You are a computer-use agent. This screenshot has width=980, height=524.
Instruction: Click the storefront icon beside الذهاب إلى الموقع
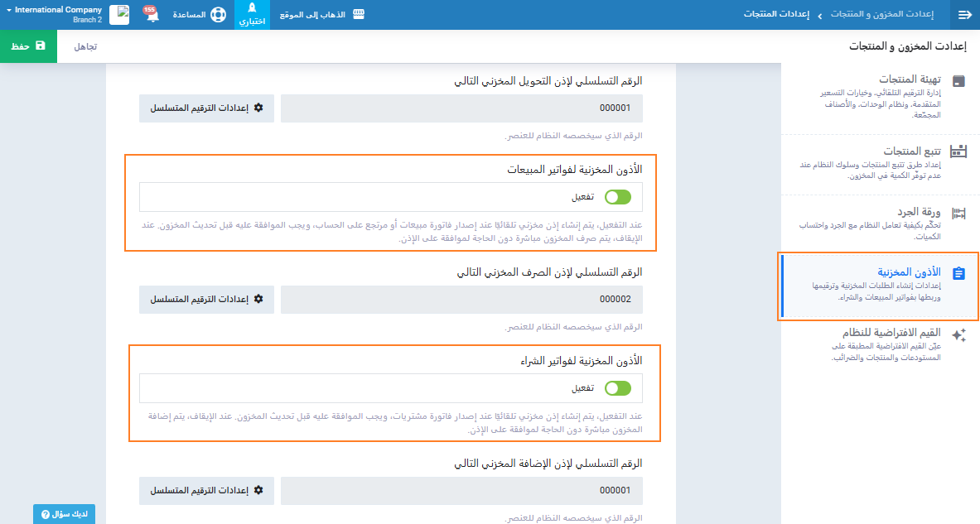point(359,15)
